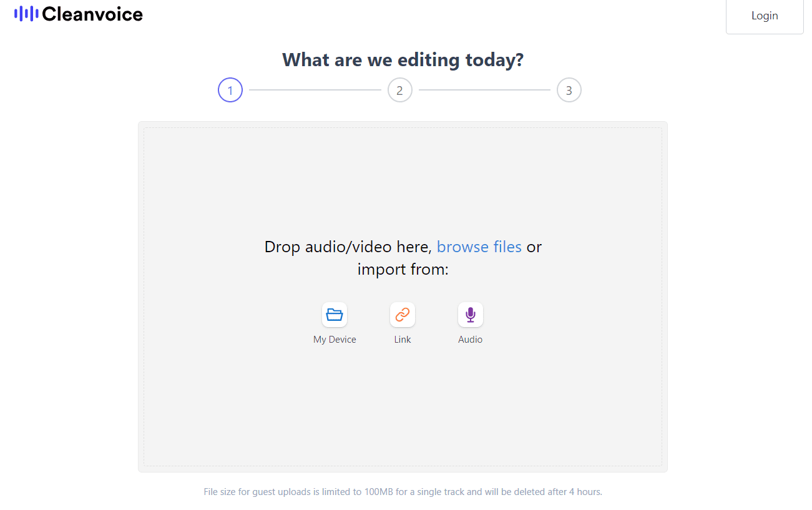
Task: Click the line between steps 2 and 3
Action: [484, 91]
